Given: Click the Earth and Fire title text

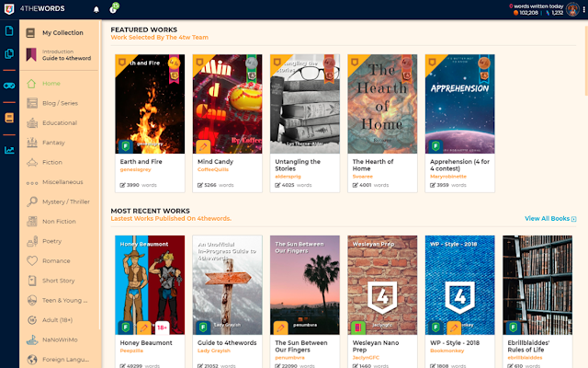Looking at the screenshot, I should pos(141,162).
